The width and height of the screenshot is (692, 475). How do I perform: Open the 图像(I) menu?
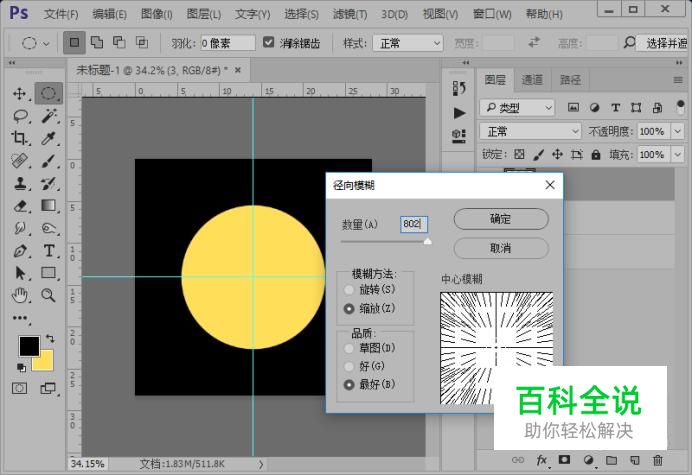pos(156,14)
